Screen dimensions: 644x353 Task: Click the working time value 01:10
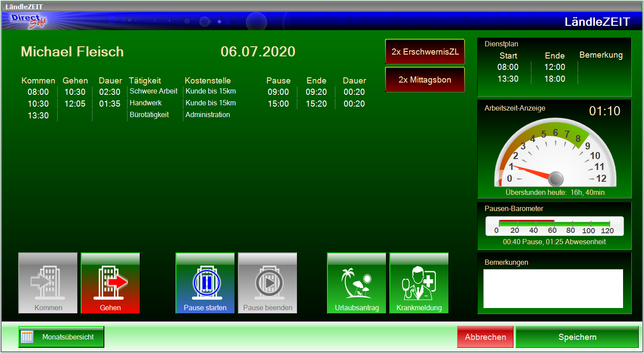click(605, 111)
